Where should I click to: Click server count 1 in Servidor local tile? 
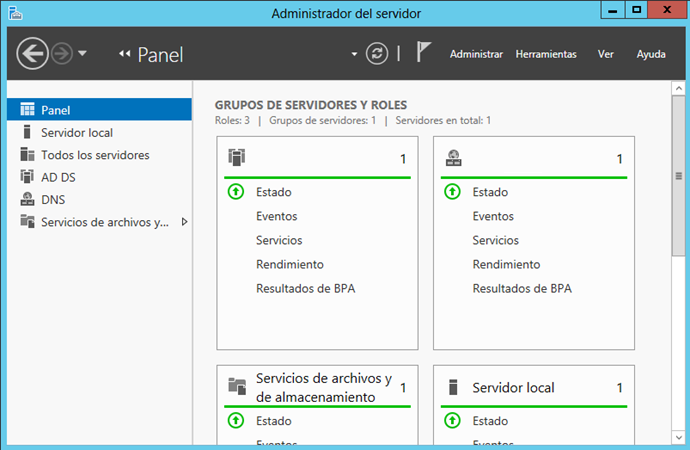pyautogui.click(x=620, y=388)
